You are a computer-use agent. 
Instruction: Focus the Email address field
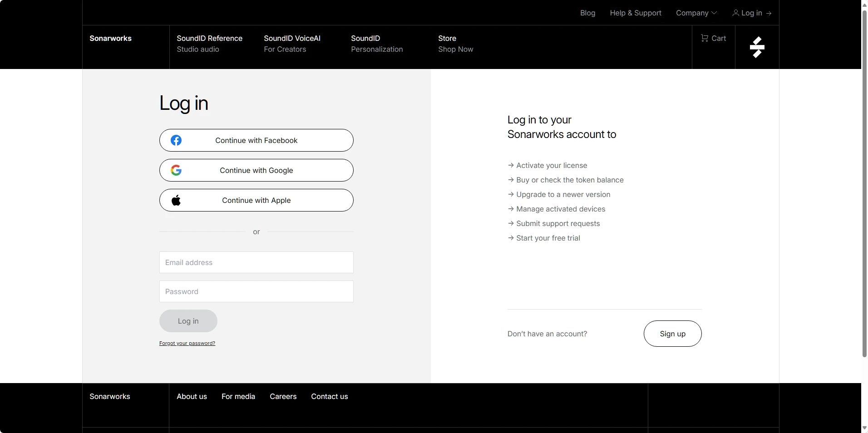pos(256,262)
